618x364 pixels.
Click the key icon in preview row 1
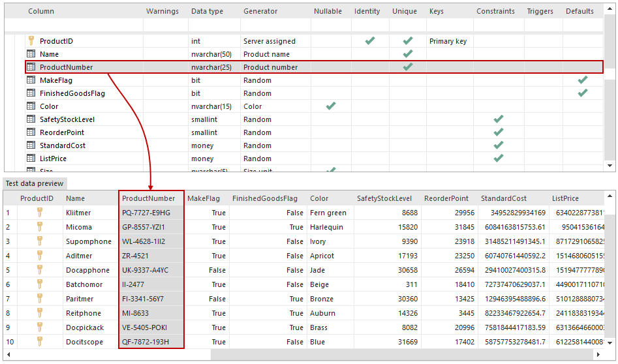point(39,213)
